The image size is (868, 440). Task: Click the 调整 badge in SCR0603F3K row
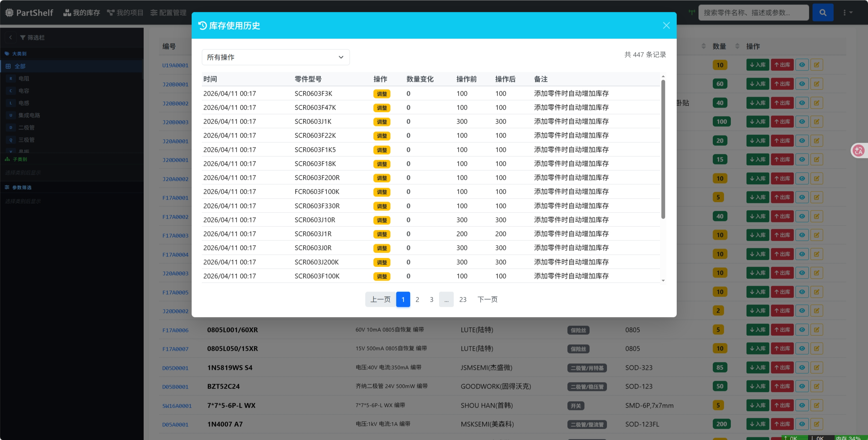(382, 94)
